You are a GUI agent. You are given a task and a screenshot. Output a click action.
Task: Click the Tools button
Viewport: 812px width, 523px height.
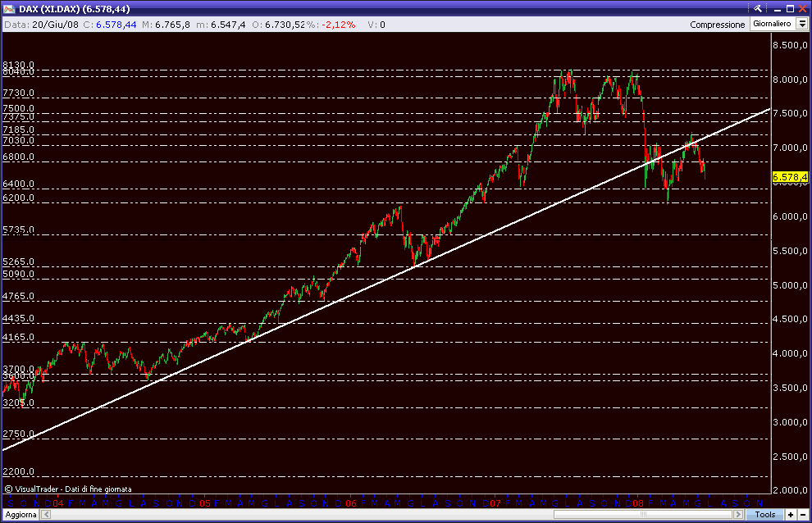click(764, 514)
